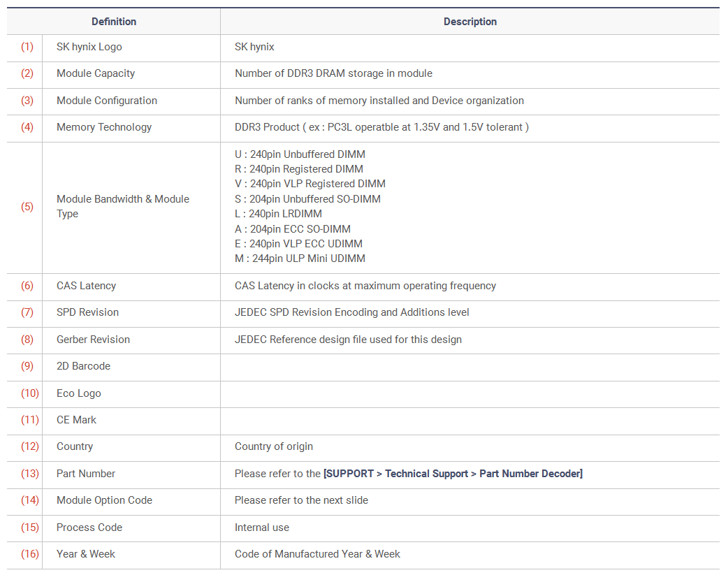Screen dimensions: 728x575
Task: Click 'A : 204pin ECC SO-DIMM' line
Action: (x=293, y=229)
